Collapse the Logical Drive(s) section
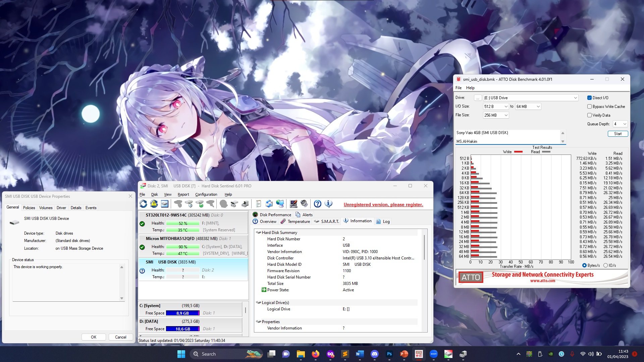Screen dimensions: 644x362 click(258, 302)
